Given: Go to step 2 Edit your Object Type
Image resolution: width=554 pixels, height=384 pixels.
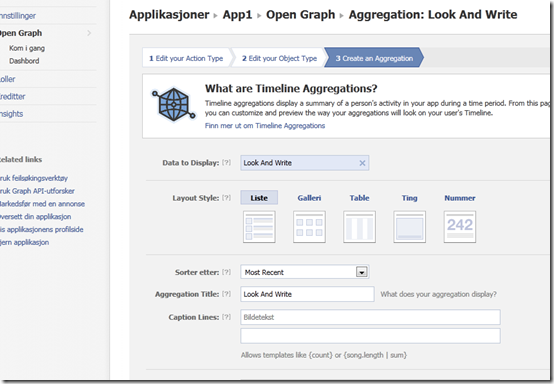Looking at the screenshot, I should tap(279, 58).
